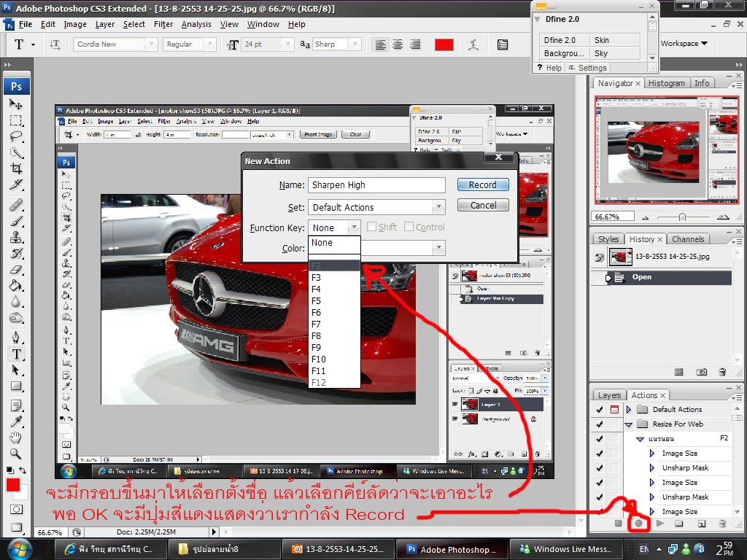747x560 pixels.
Task: Click the Play Selection button in Actions panel
Action: 659,524
